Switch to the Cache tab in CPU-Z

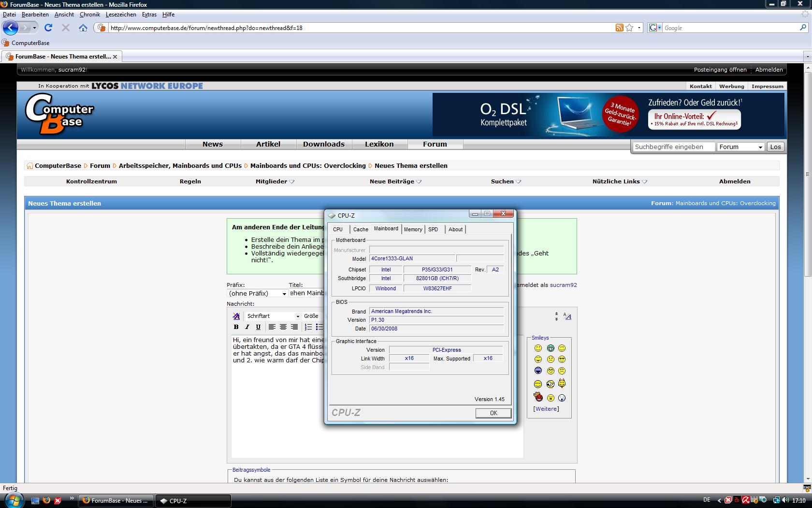coord(361,229)
